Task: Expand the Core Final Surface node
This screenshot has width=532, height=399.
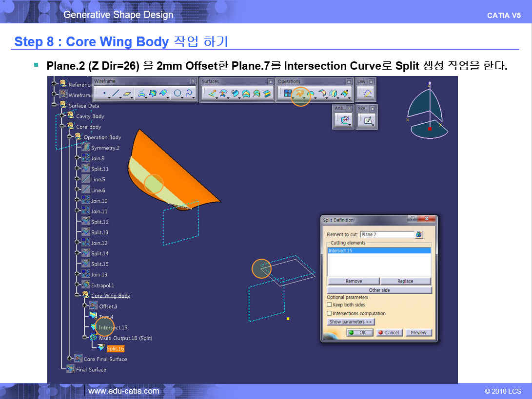Action: 70,359
